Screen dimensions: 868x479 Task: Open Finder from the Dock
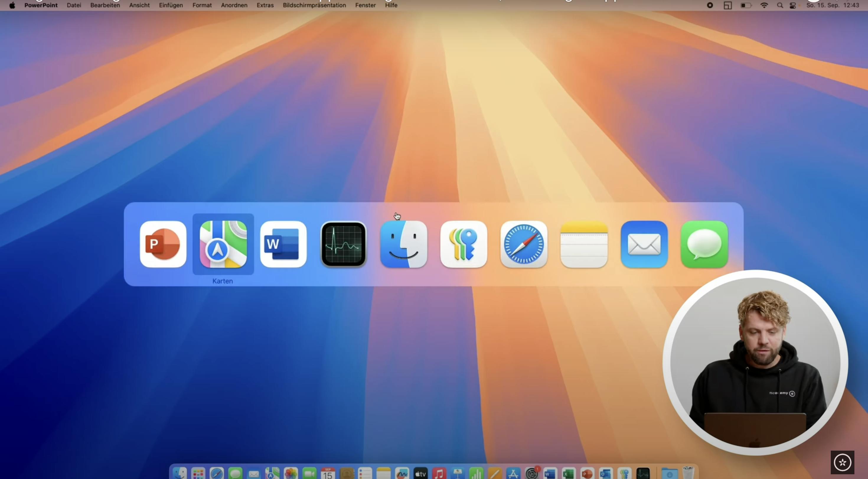(180, 473)
